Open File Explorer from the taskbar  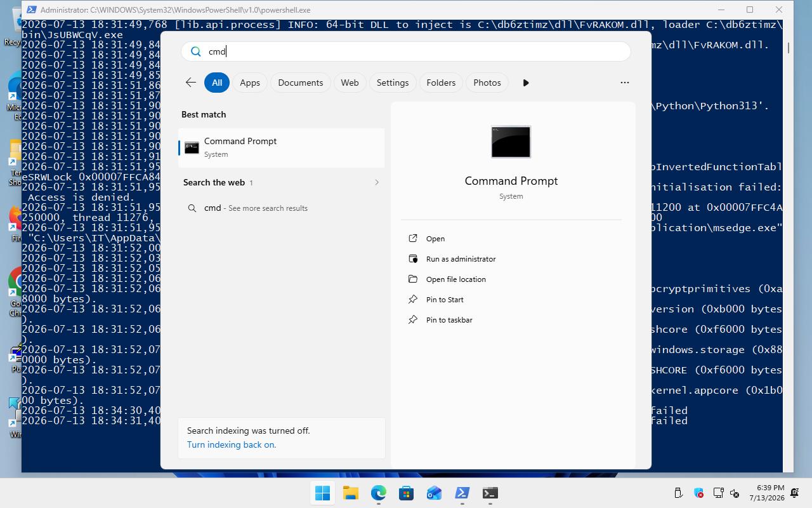351,493
